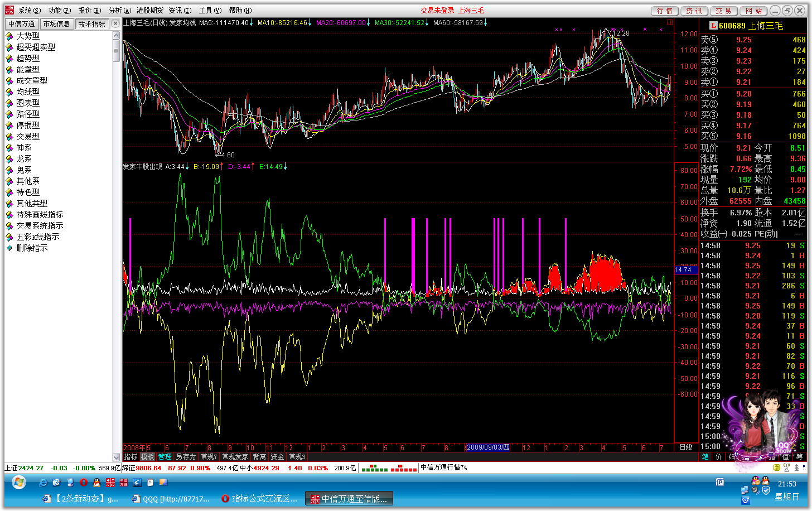Click the Opera icon in quick launch

point(84,482)
